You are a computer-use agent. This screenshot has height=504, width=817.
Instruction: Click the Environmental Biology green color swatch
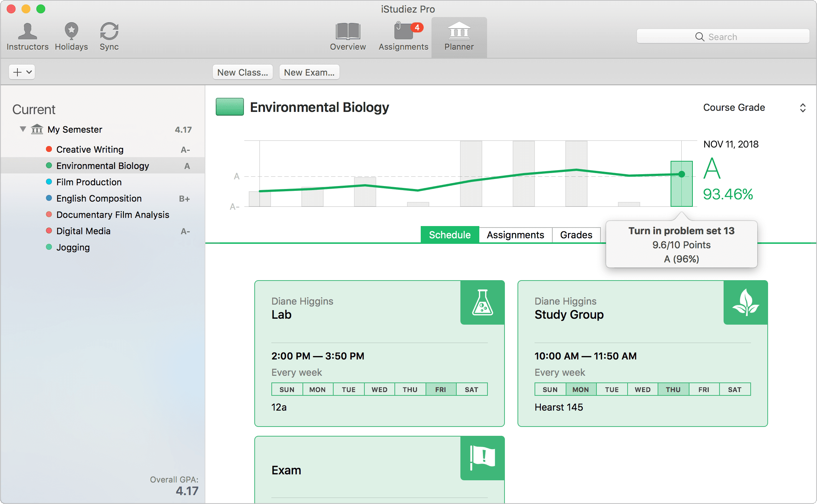(x=229, y=107)
